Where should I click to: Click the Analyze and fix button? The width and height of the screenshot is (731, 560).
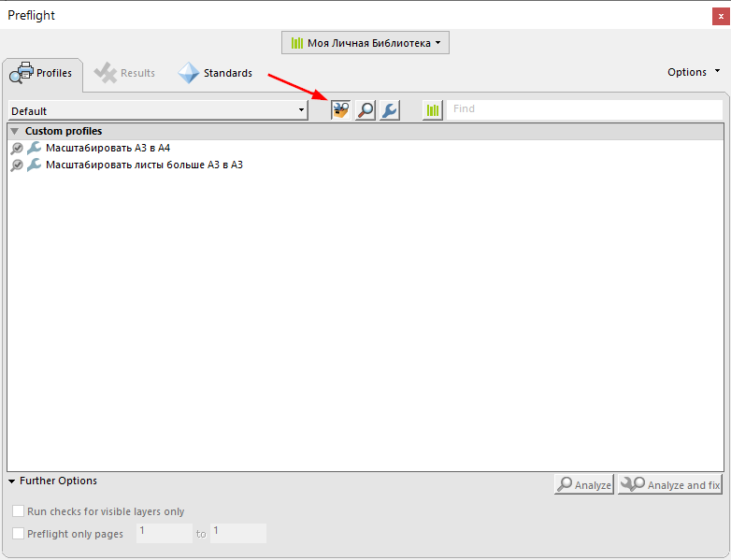click(670, 484)
